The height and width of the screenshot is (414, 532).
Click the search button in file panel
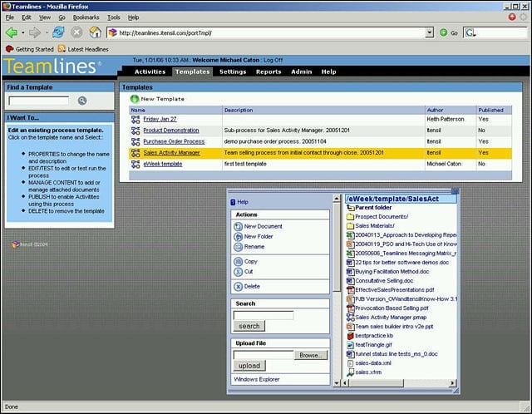point(249,326)
